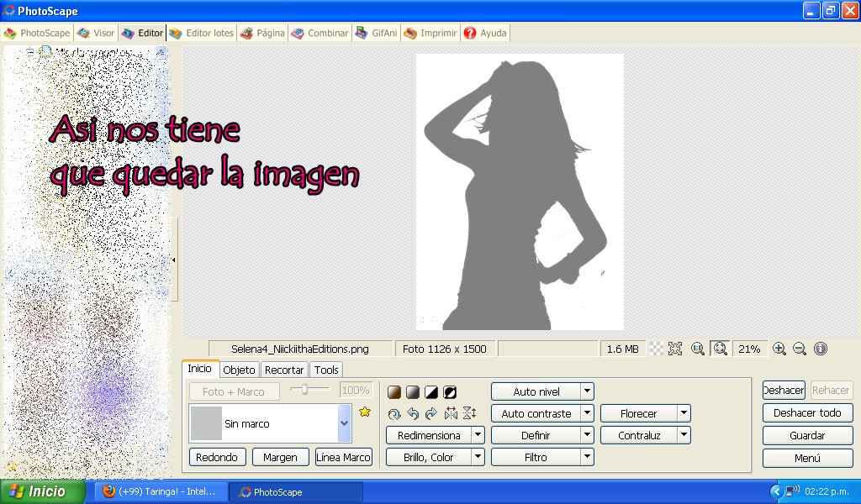This screenshot has width=861, height=504.
Task: Switch to Taringa Firefox taskbar window
Action: coord(160,492)
